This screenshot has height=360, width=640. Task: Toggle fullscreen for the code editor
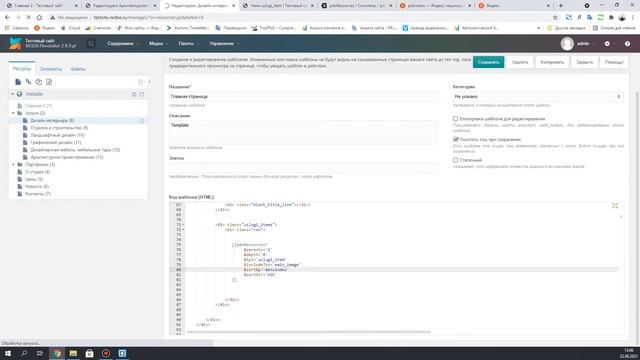[615, 206]
